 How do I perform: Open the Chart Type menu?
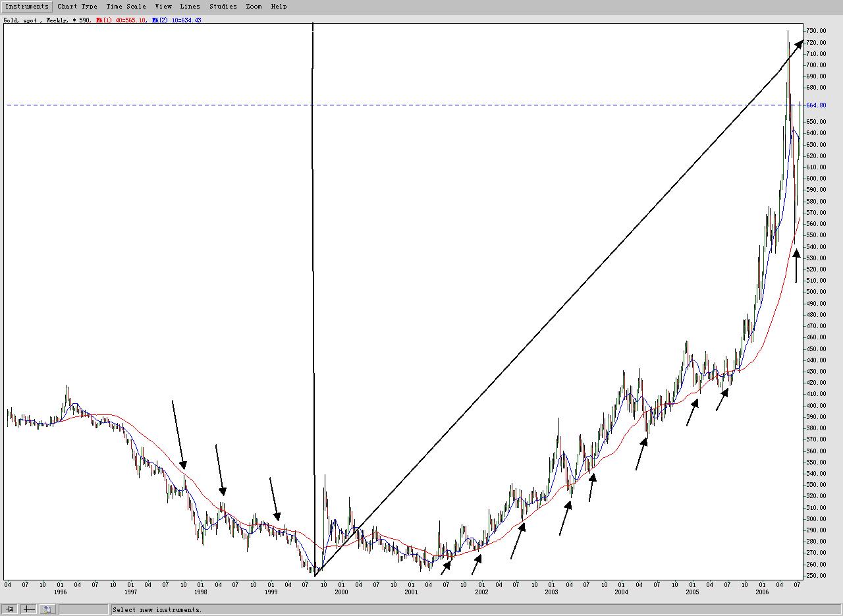pyautogui.click(x=77, y=7)
